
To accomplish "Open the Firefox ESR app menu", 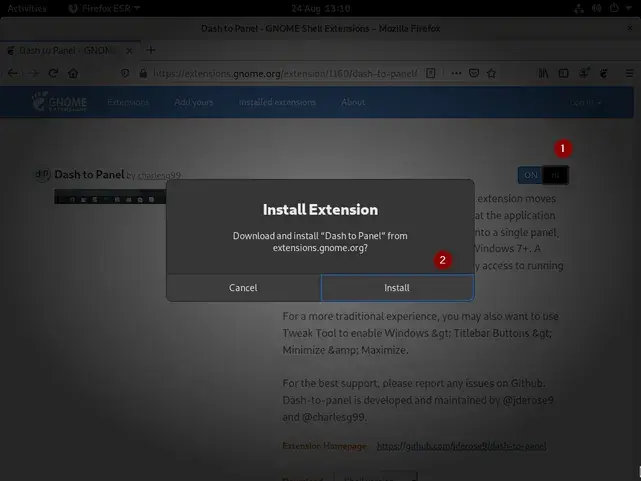I will (x=104, y=8).
